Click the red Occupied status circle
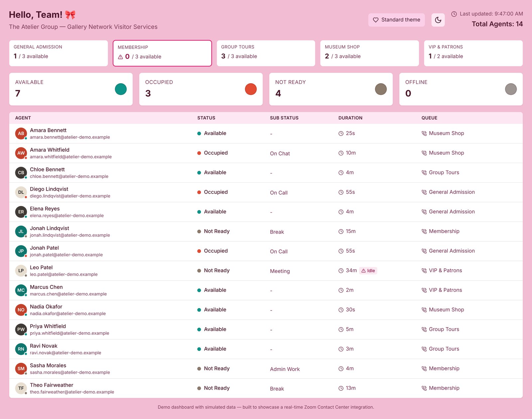This screenshot has width=532, height=419. 251,89
